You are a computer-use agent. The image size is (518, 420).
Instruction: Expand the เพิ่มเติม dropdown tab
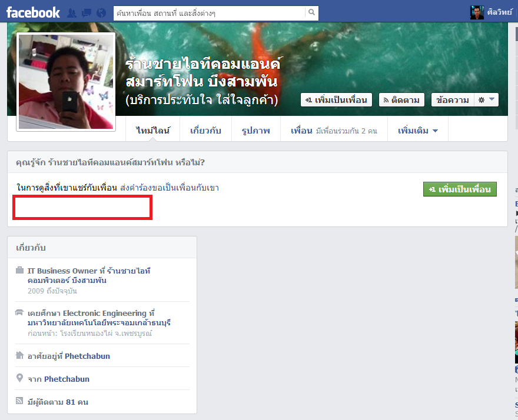(417, 131)
